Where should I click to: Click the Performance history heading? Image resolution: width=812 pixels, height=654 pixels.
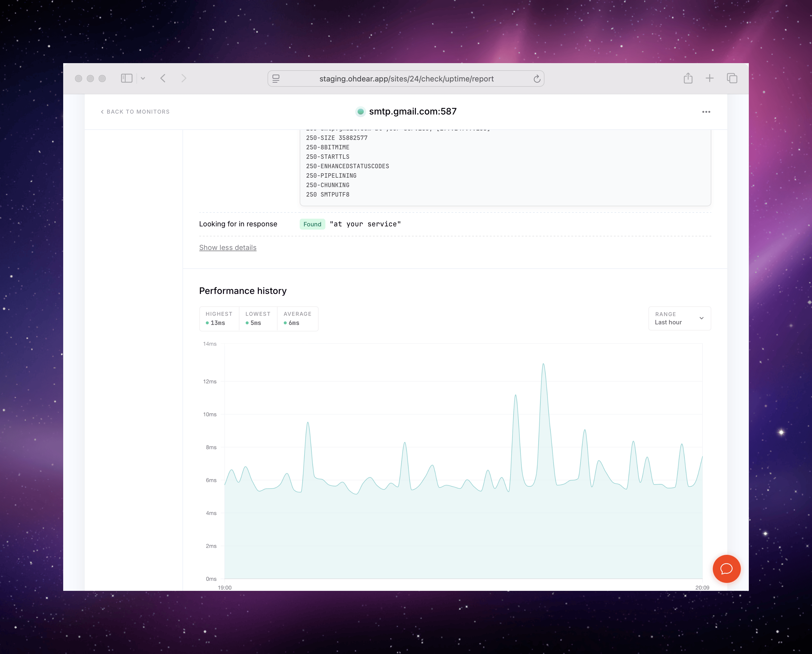(243, 291)
